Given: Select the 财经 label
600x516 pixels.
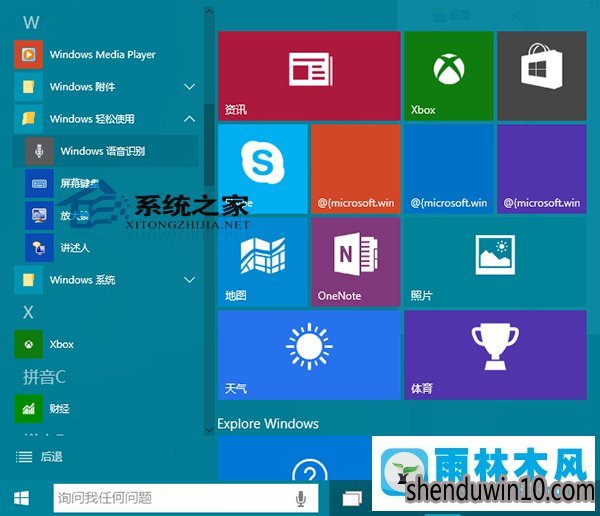Looking at the screenshot, I should 59,409.
